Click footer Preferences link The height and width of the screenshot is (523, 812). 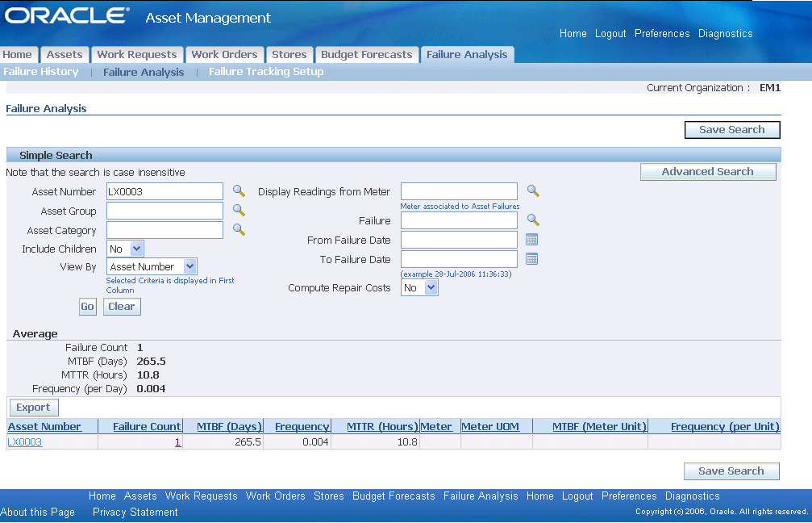(629, 496)
